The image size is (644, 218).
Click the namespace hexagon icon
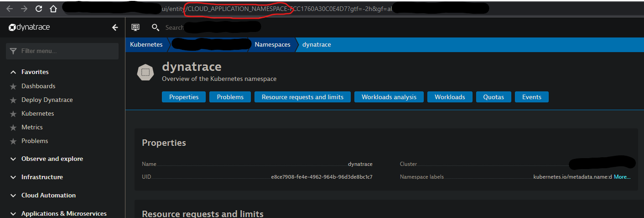coord(146,72)
